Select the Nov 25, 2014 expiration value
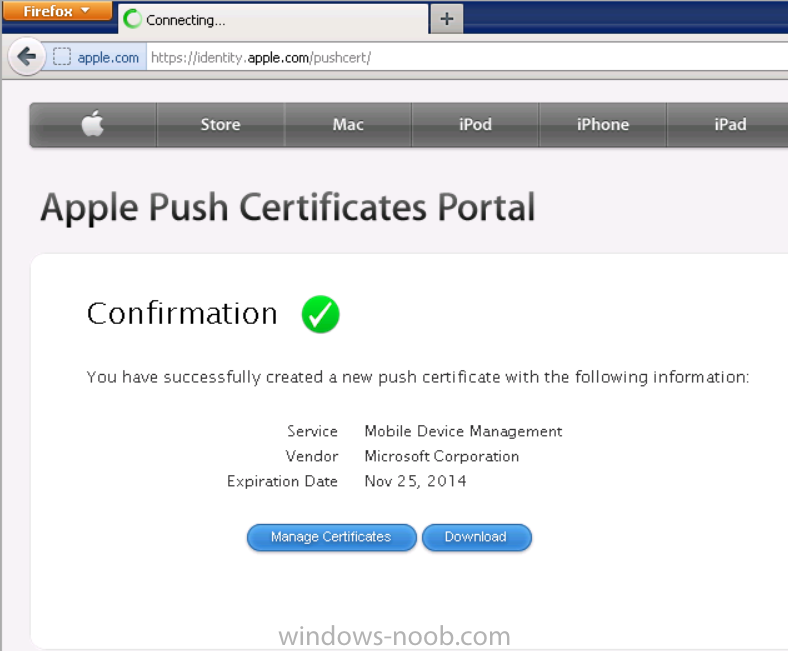This screenshot has width=788, height=651. pyautogui.click(x=416, y=482)
